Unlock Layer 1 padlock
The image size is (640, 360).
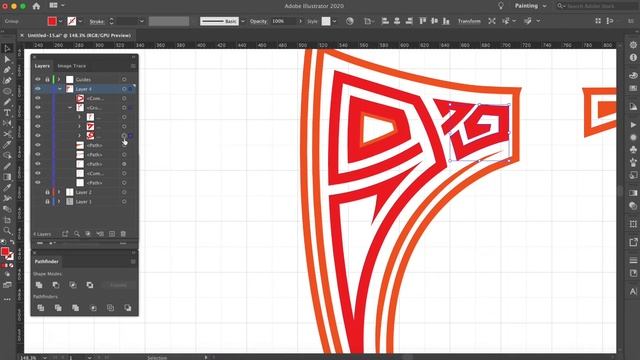pos(47,201)
